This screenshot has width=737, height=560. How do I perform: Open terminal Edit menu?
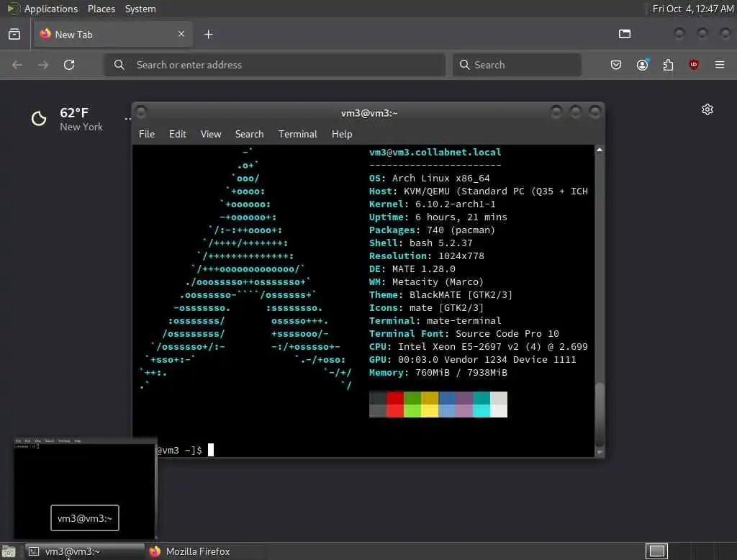click(177, 134)
